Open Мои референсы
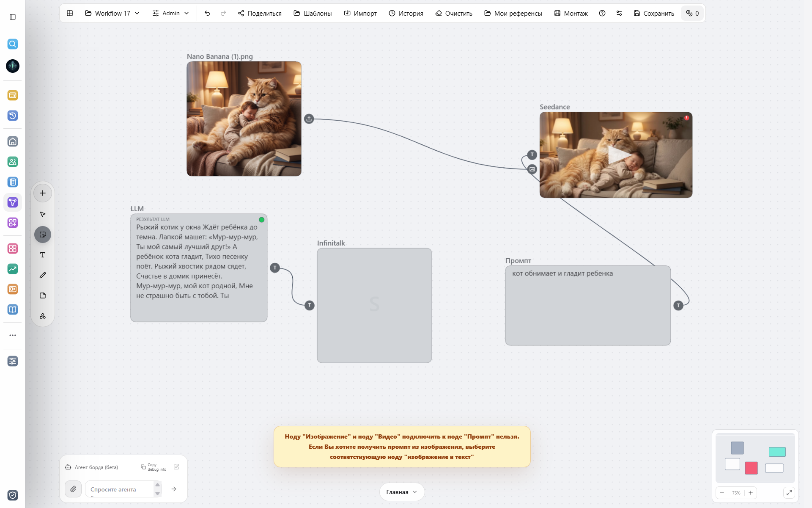 pos(513,13)
